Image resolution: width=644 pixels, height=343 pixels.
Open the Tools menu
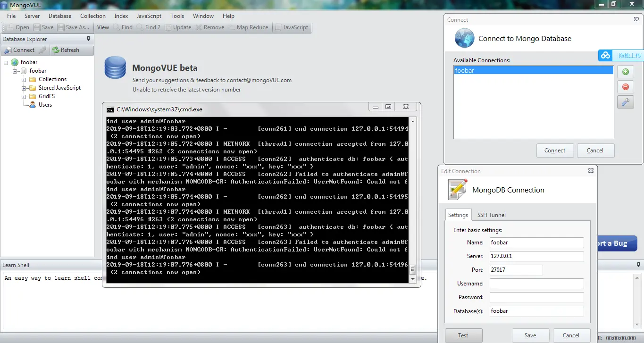[x=177, y=16]
